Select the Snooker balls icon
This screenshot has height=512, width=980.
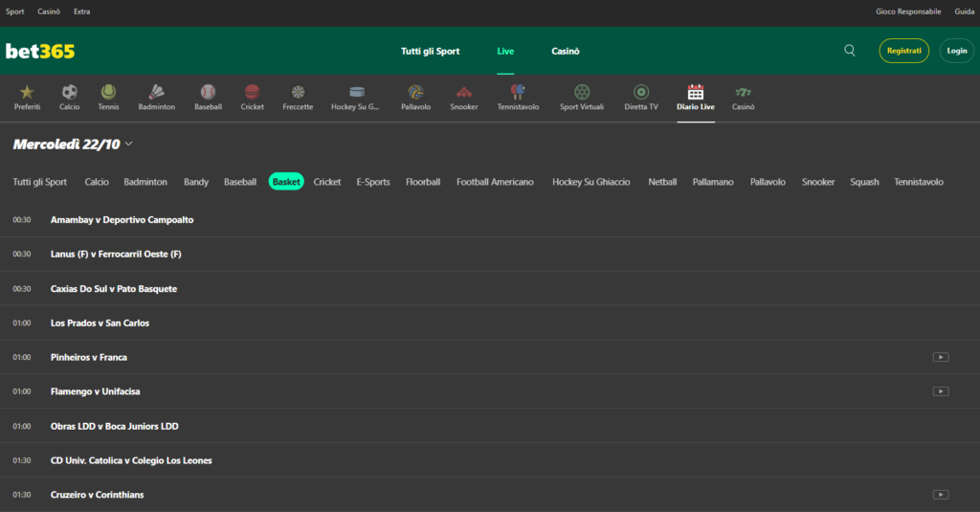[464, 92]
